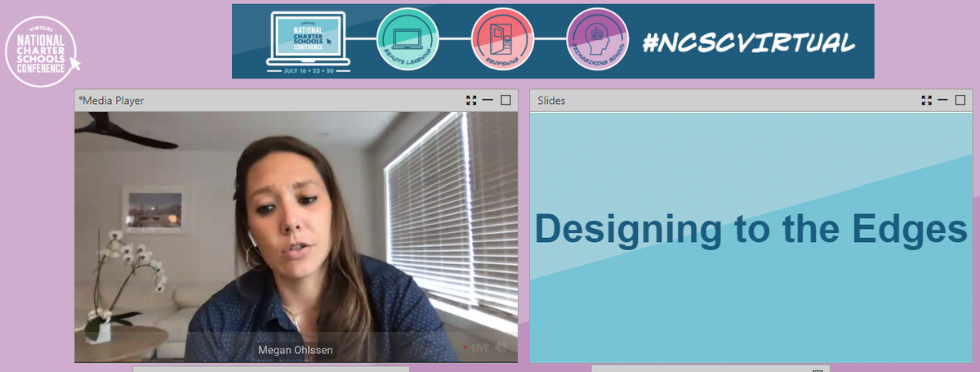This screenshot has height=372, width=980.
Task: Click the speaker video feed
Action: (x=296, y=237)
